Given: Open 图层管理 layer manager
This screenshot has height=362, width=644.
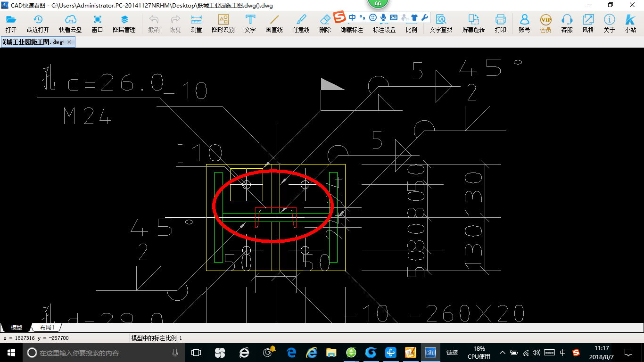Looking at the screenshot, I should coord(124,23).
